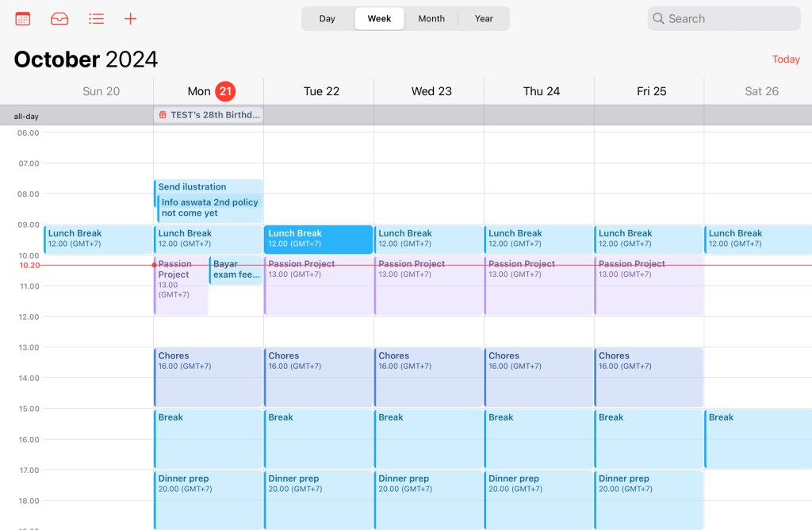
Task: Switch to Year view
Action: point(484,18)
